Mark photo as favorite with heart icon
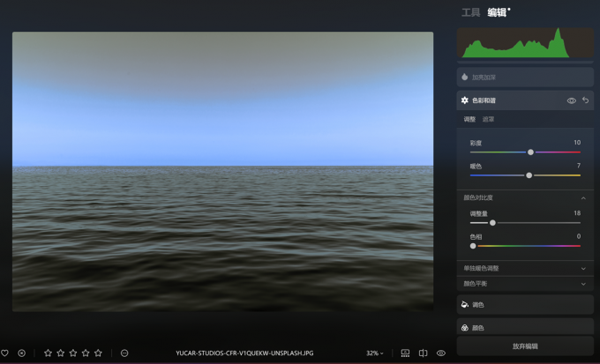The width and height of the screenshot is (600, 364). coord(5,353)
